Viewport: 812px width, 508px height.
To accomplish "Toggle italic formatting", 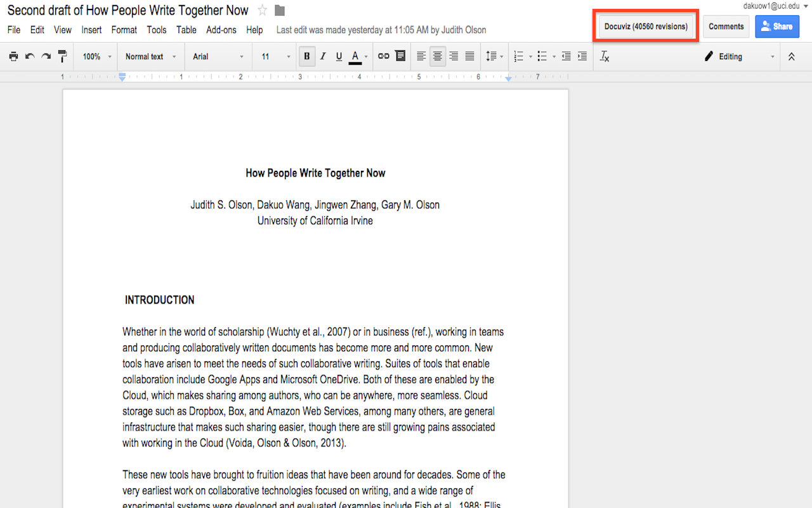I will pyautogui.click(x=323, y=57).
